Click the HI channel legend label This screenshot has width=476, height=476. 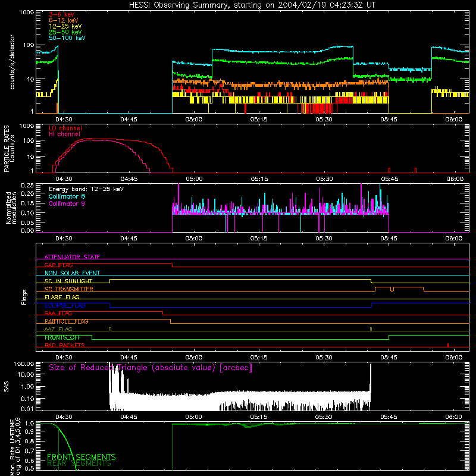click(64, 134)
